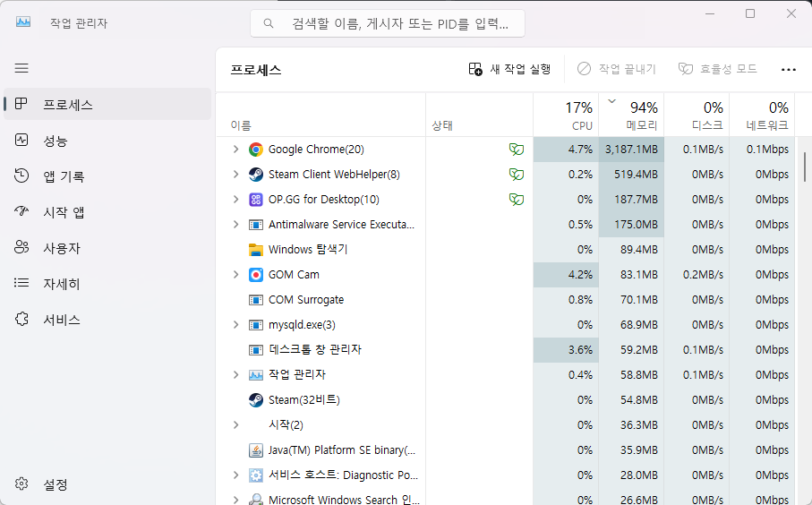Switch to the 서비스 tab
The height and width of the screenshot is (505, 812).
click(107, 320)
